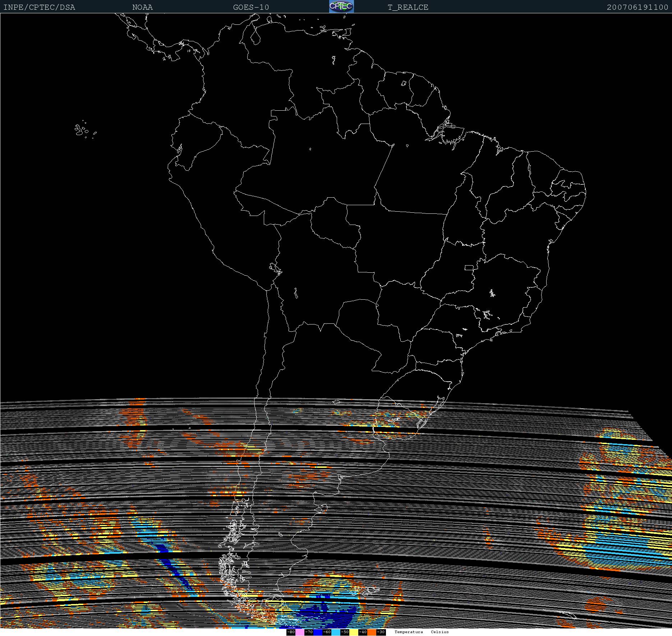Click the -70 legend value
Viewport: 672px width, 636px height.
coord(309,632)
